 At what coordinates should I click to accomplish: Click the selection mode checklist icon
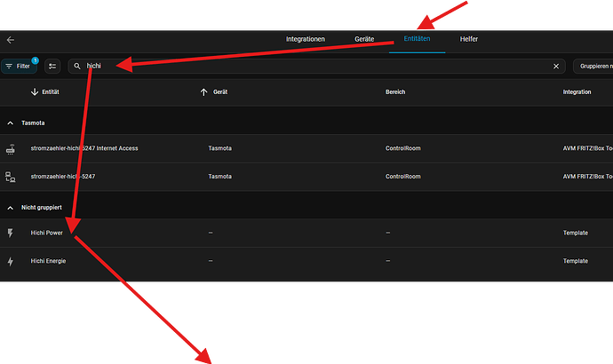(x=52, y=66)
